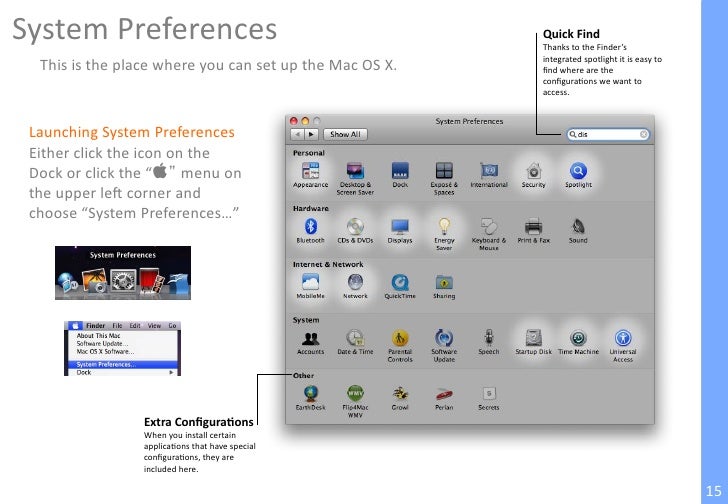Clear the search field text
Viewport: 728px width, 504px height.
coord(643,134)
